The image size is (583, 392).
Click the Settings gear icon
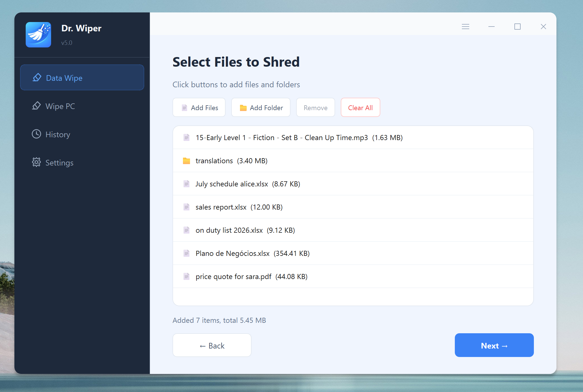pyautogui.click(x=36, y=162)
